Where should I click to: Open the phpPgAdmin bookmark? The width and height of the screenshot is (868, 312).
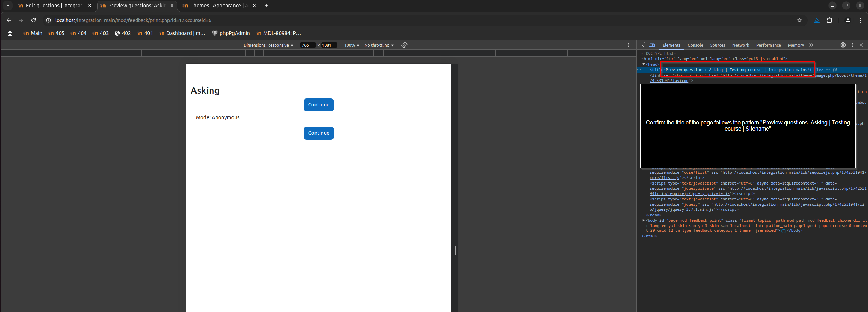[231, 33]
